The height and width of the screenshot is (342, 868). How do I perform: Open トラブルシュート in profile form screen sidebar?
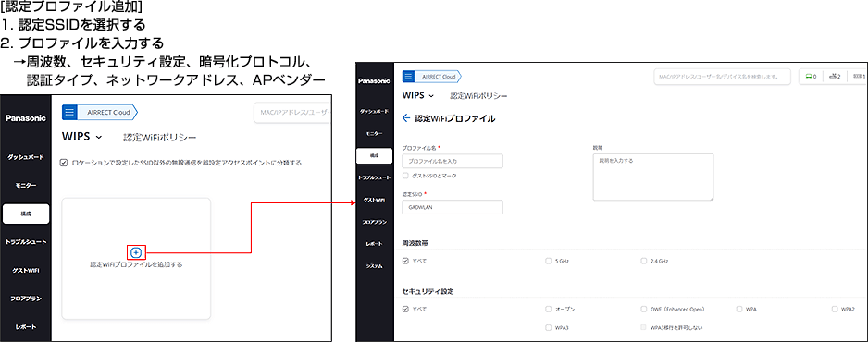(374, 177)
